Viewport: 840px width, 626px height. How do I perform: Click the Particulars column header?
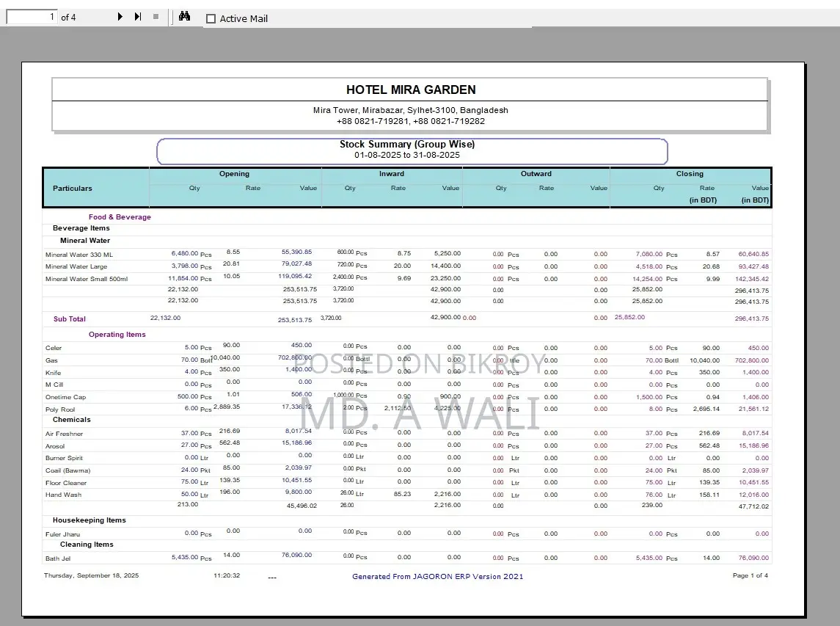pyautogui.click(x=73, y=188)
